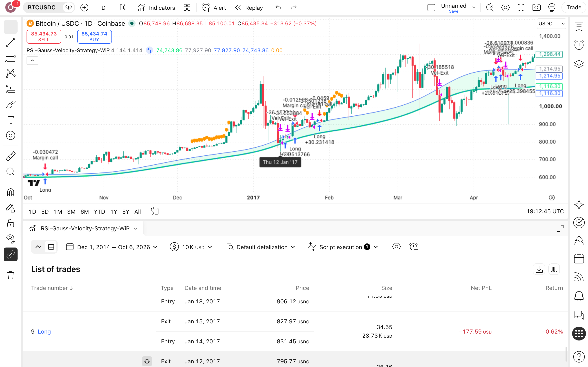Toggle lock all drawing tools

[10, 223]
